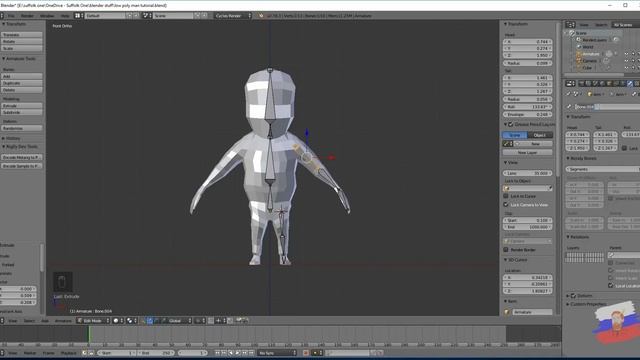The height and width of the screenshot is (360, 640).
Task: Click the Edit Mode armature icon
Action: tap(80, 321)
